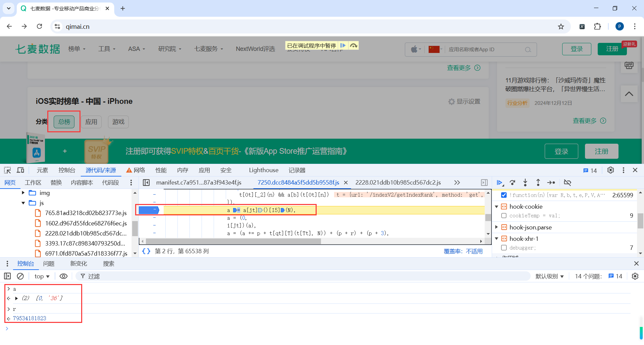Go back to previous page

[9, 26]
